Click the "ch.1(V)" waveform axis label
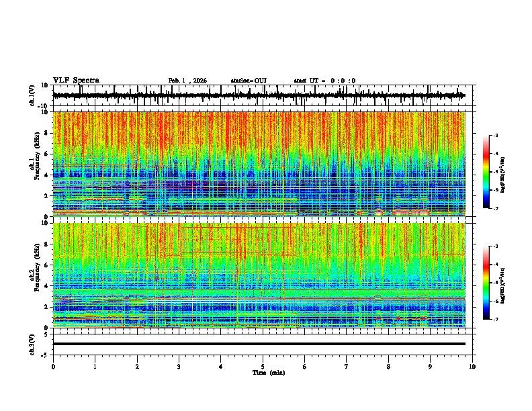 point(32,95)
